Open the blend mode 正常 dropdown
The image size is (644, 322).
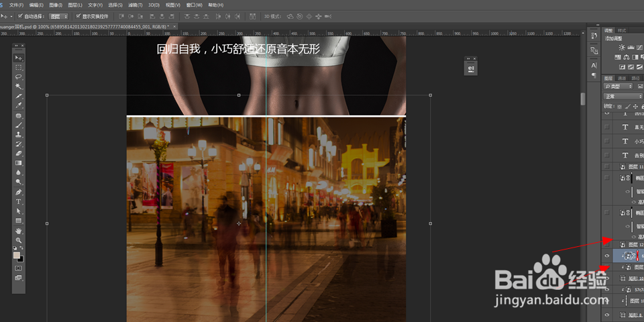pos(623,97)
